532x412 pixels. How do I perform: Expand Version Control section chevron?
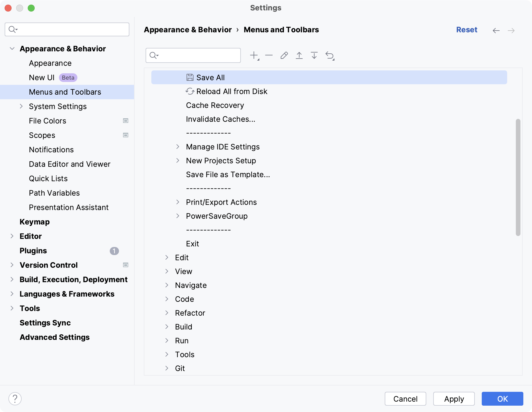click(x=12, y=265)
